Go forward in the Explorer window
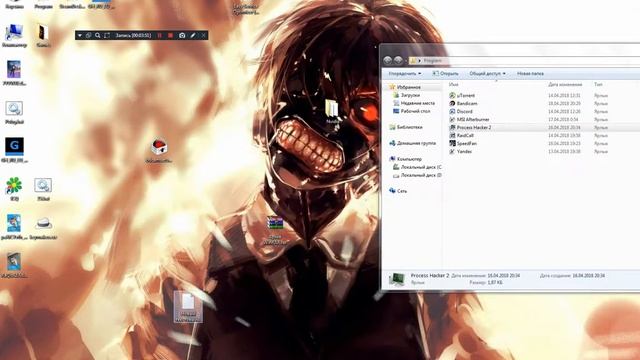This screenshot has width=640, height=360. tap(398, 60)
